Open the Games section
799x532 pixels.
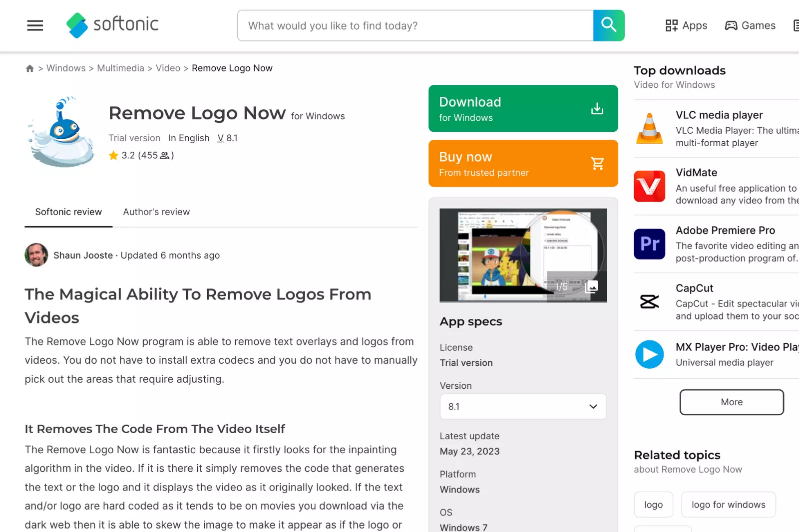pos(750,25)
